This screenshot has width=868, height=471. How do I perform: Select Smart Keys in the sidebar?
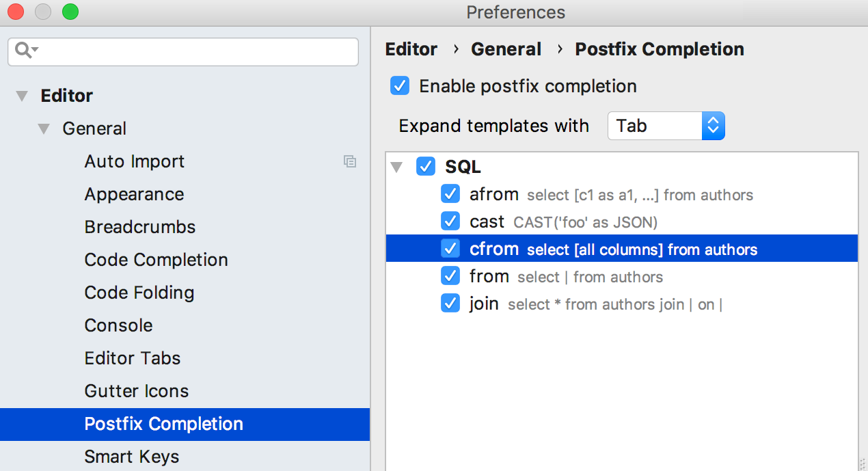pos(132,457)
